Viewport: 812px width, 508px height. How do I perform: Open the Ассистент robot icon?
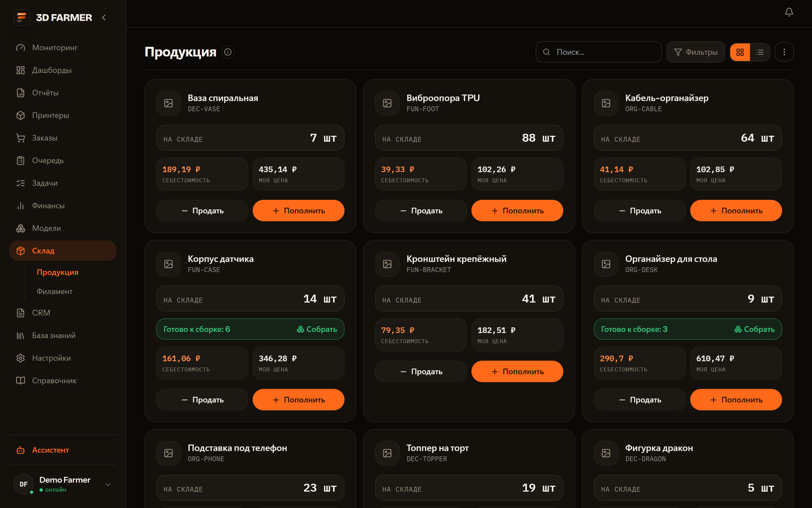point(21,450)
